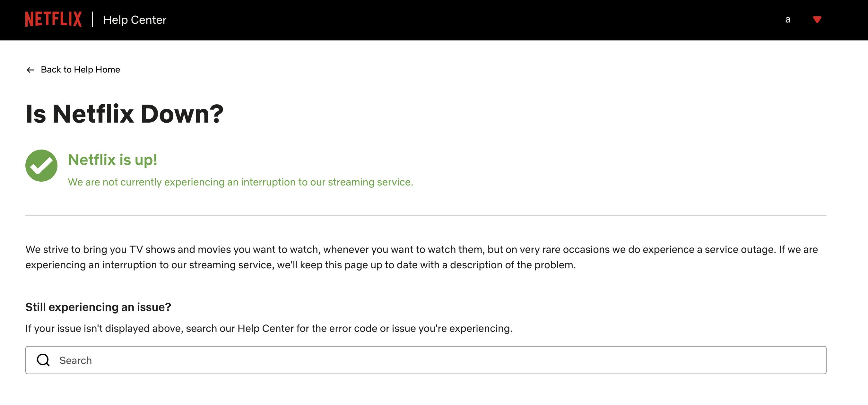Focus the Help Center Search field
Viewport: 868px width, 405px height.
[x=426, y=360]
